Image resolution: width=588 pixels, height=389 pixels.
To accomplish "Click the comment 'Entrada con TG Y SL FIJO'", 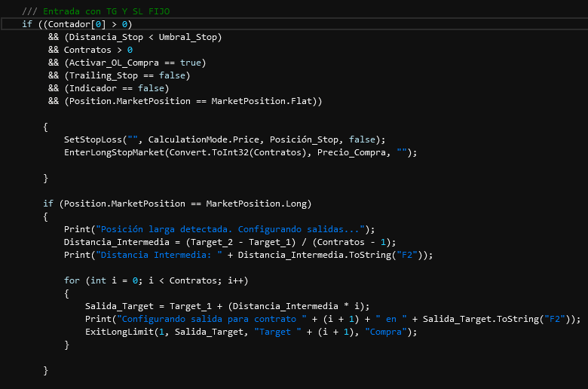I will 106,11.
